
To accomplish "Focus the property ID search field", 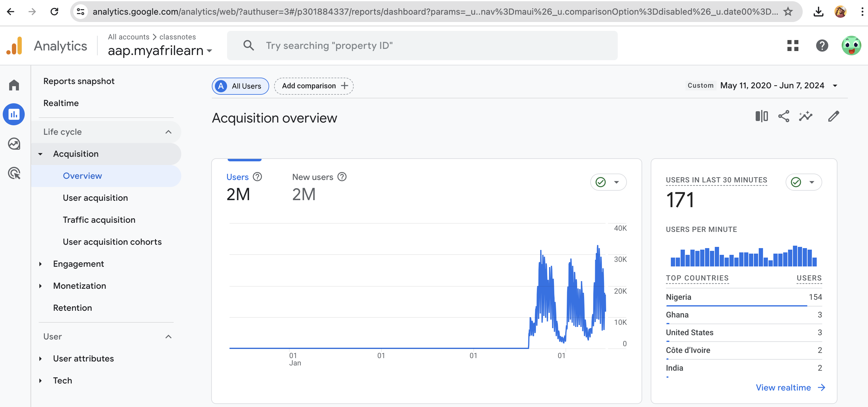I will tap(422, 46).
